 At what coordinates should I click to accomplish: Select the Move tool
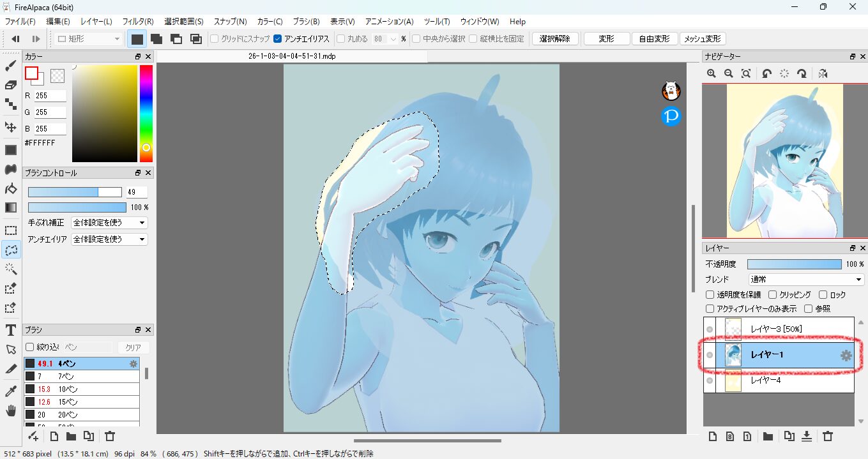tap(11, 127)
